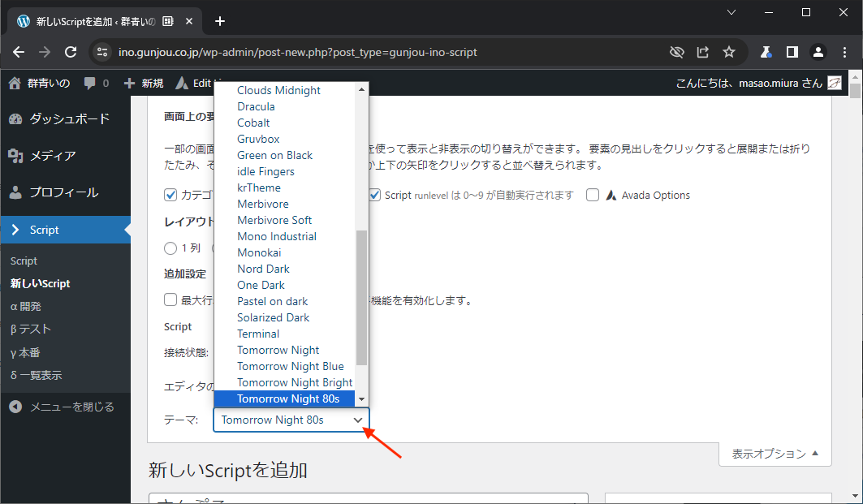Screen dimensions: 863x504
Task: Click the テーマ dropdown showing Tomorrow Night 80s
Action: [x=291, y=420]
